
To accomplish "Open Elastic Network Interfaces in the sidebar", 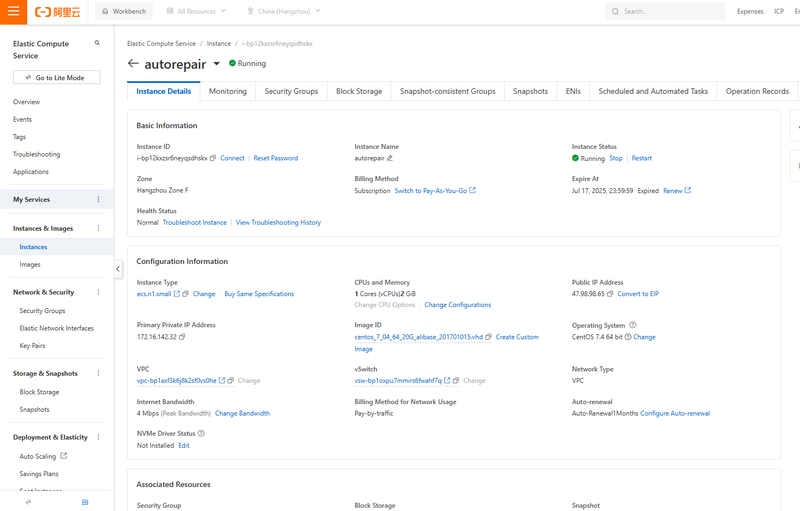I will [x=57, y=328].
